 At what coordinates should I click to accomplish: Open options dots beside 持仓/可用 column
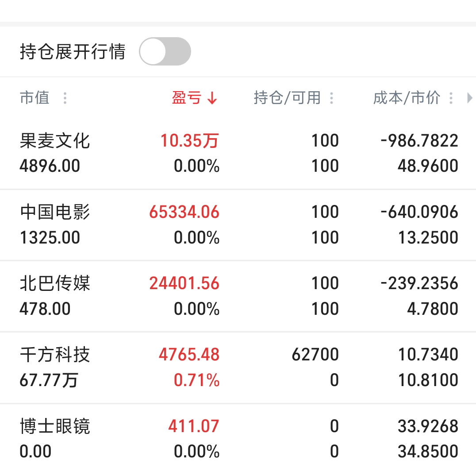(331, 98)
